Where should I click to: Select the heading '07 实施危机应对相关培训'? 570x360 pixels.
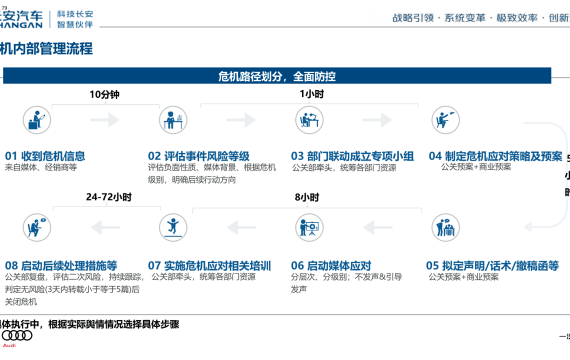[x=209, y=265]
